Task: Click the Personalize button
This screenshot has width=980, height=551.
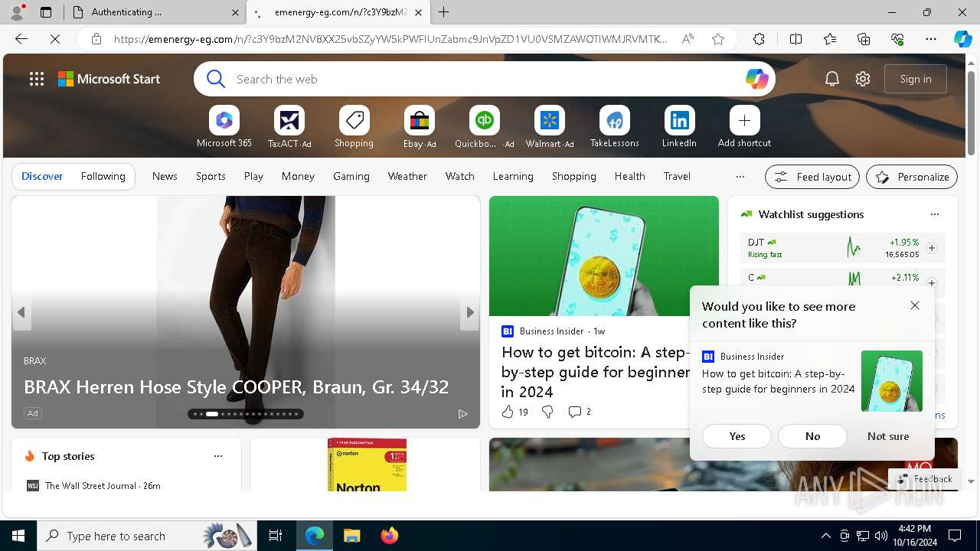Action: [912, 177]
